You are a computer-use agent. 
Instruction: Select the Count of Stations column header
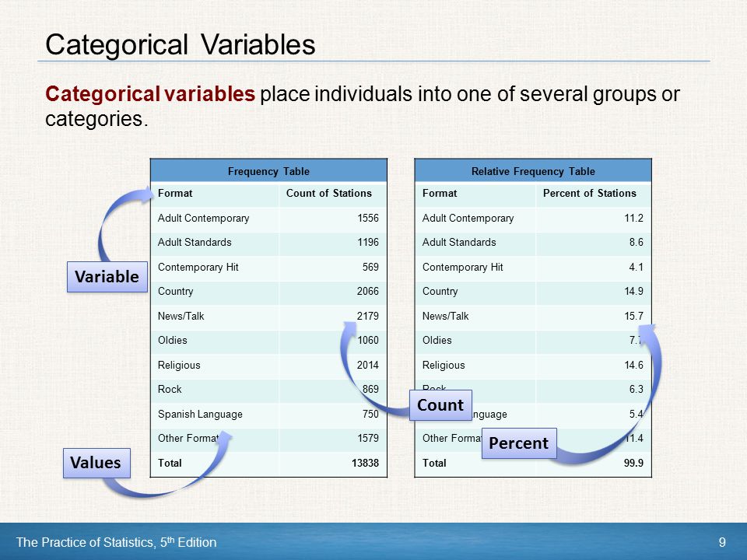click(x=328, y=194)
